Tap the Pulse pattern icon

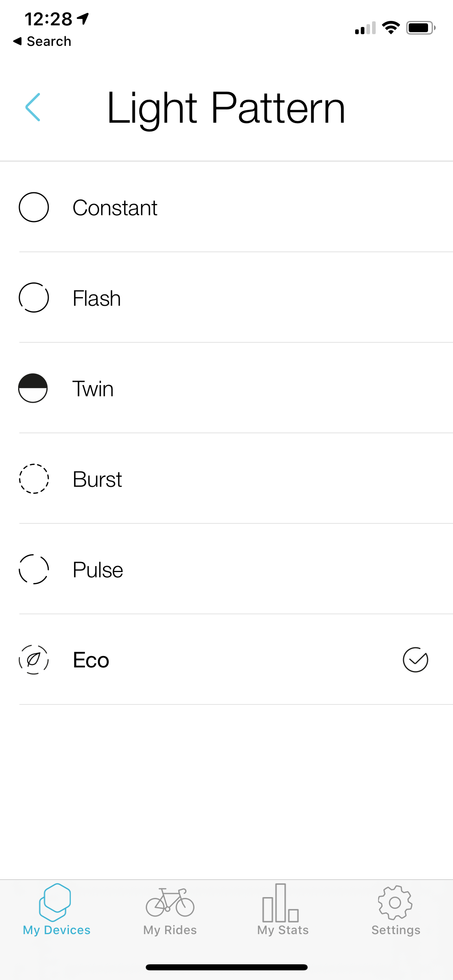(x=34, y=569)
